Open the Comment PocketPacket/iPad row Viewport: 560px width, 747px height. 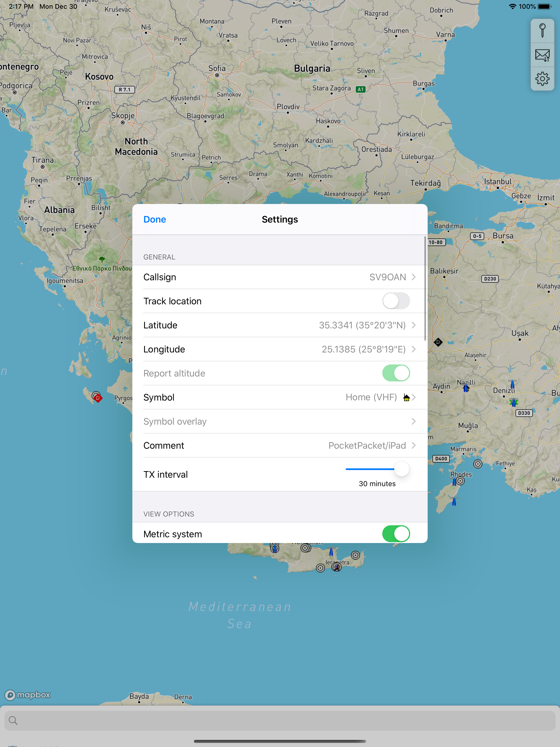(x=280, y=445)
